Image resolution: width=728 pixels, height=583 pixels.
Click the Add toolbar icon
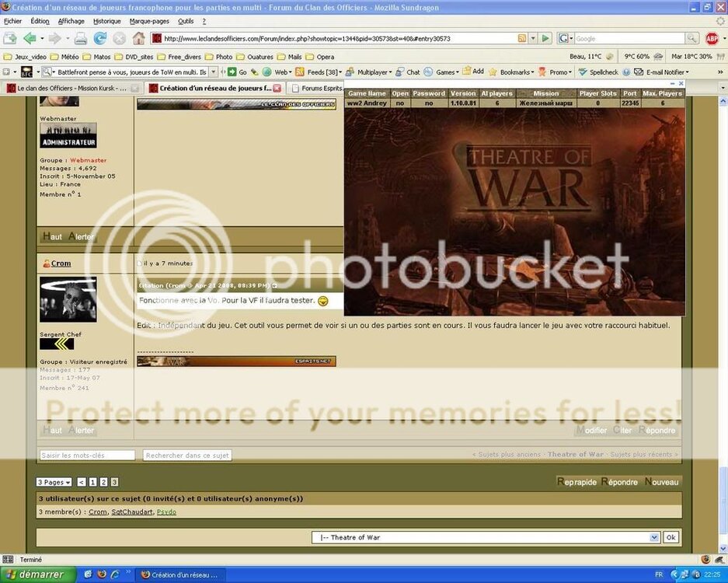pos(475,72)
